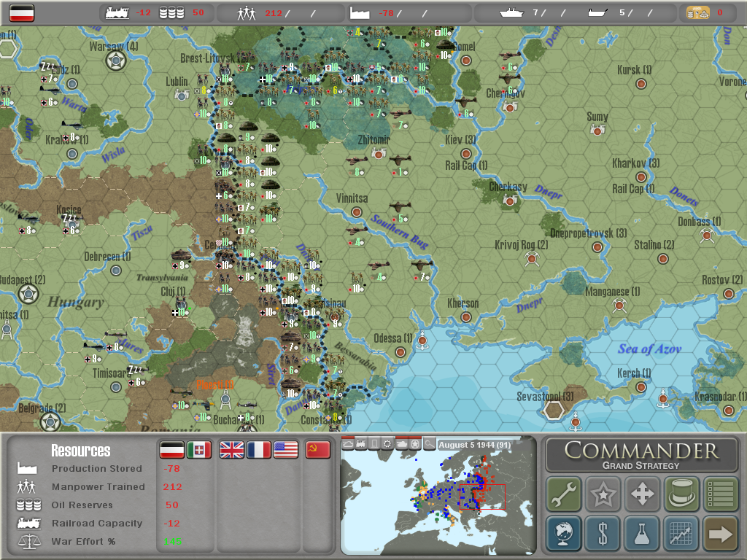
Task: Click the Belgrade capital star marker
Action: click(50, 422)
